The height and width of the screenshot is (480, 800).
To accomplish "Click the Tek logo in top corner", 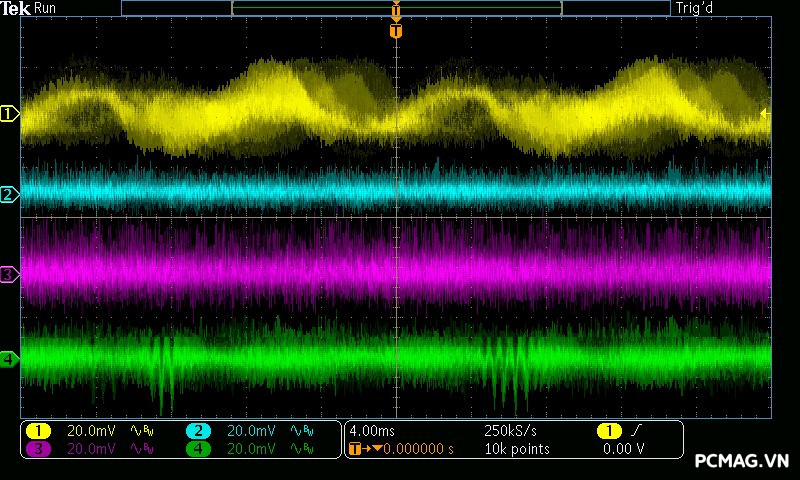I will pyautogui.click(x=16, y=8).
